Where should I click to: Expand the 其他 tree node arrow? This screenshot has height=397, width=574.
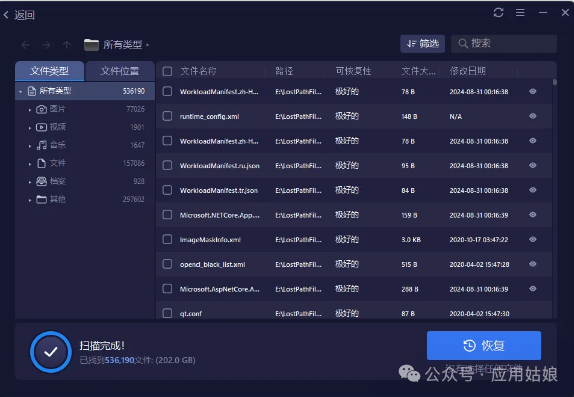30,200
